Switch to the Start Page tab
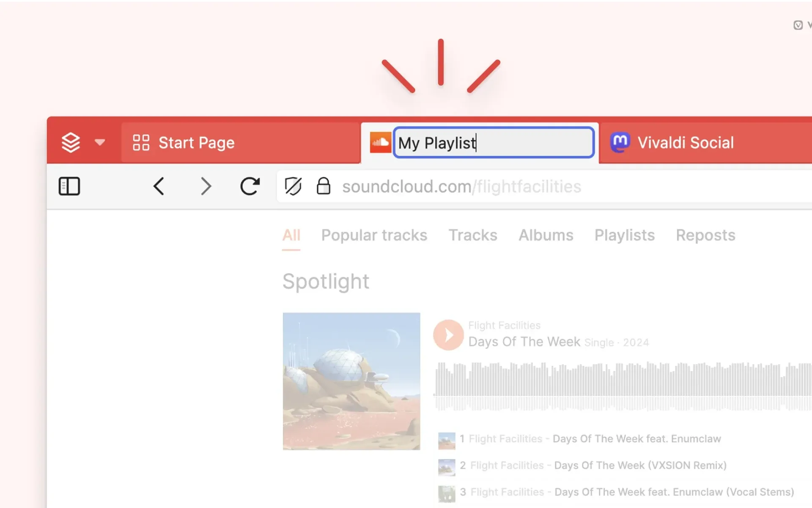The width and height of the screenshot is (812, 508). coord(240,143)
